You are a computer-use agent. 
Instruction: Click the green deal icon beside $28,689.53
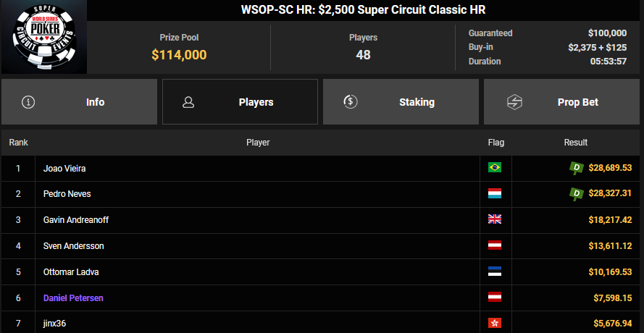[x=577, y=168]
